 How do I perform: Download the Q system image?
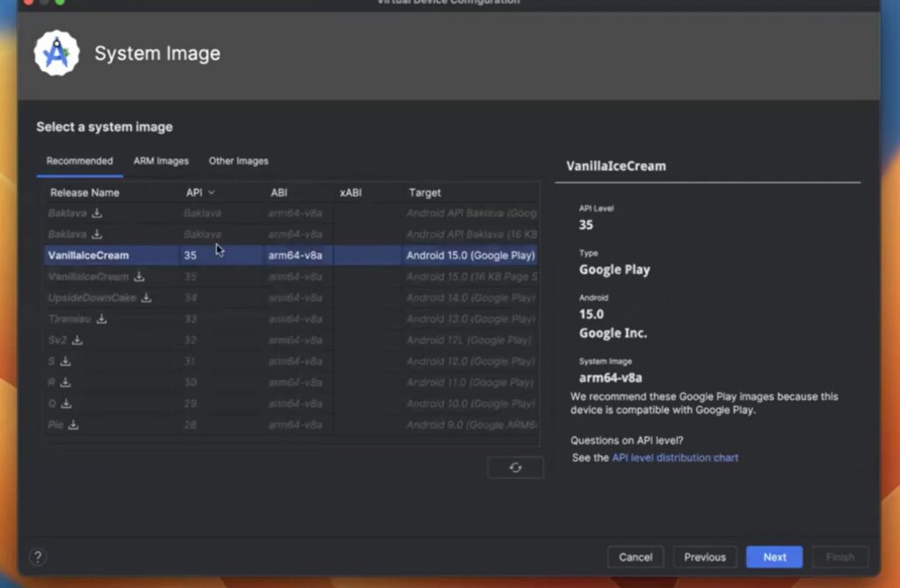[x=64, y=403]
